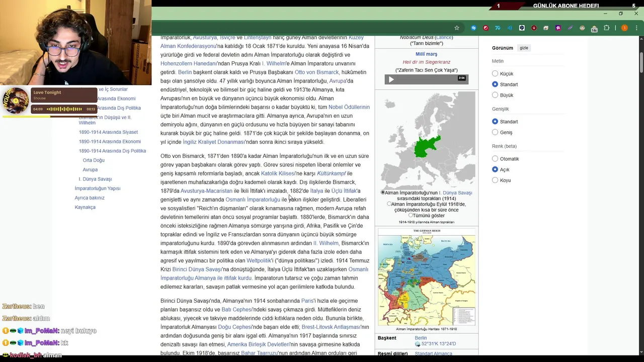Open the teal 7TV extension icon

[x=498, y=28]
